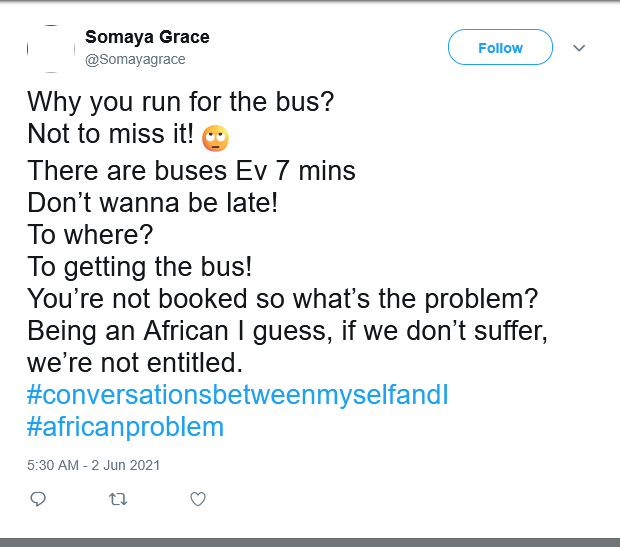Like the tweet with the heart icon
This screenshot has width=620, height=547.
198,499
